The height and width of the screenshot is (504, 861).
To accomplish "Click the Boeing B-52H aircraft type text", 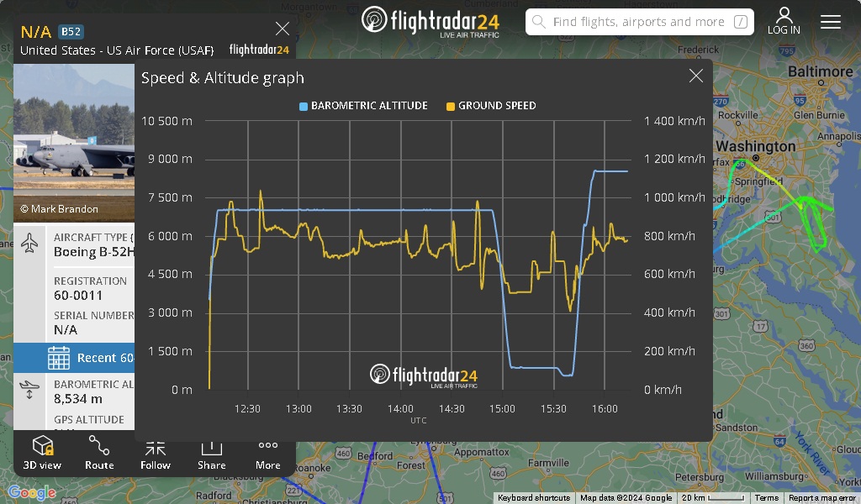I will pos(94,252).
